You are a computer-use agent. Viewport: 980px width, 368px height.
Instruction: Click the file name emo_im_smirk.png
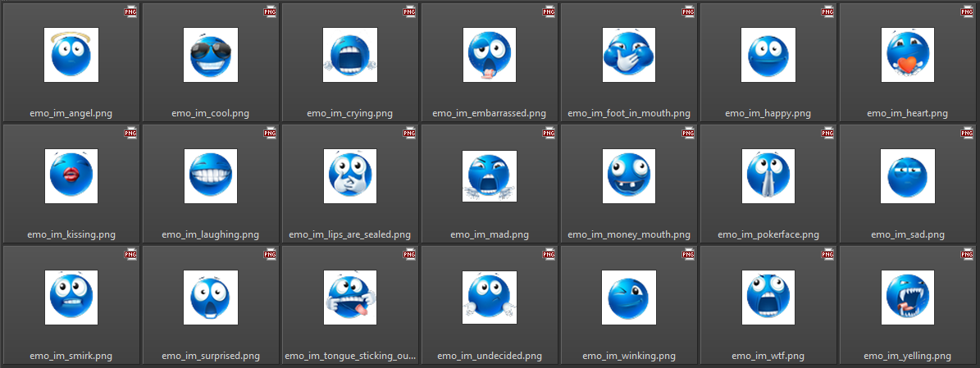(x=71, y=357)
